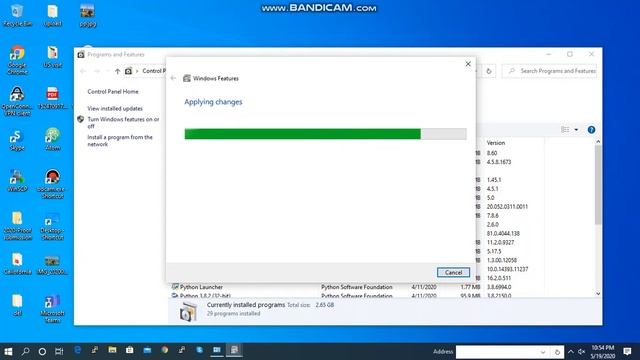
Task: Click the Up arrow in Programs and Features
Action: point(117,71)
